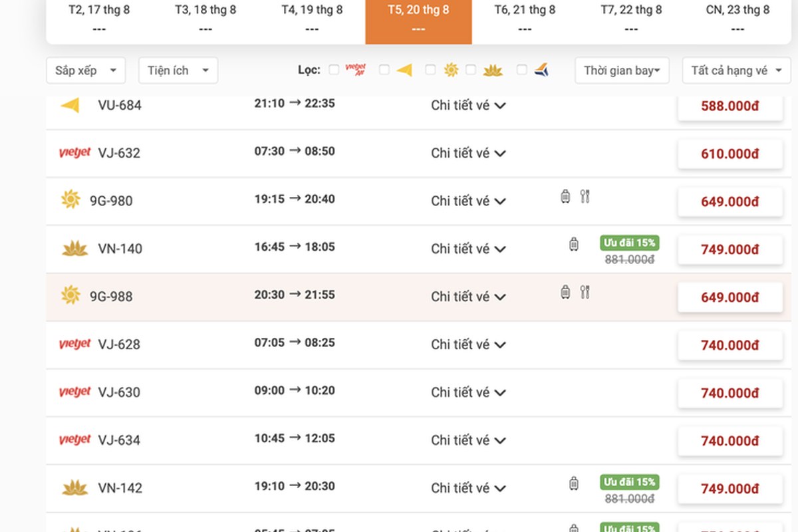
Task: Click the Ưu đãi 15% badge on VN-140
Action: [629, 242]
